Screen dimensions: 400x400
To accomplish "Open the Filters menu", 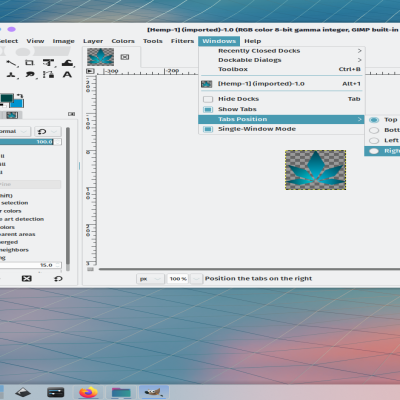I will pyautogui.click(x=182, y=41).
